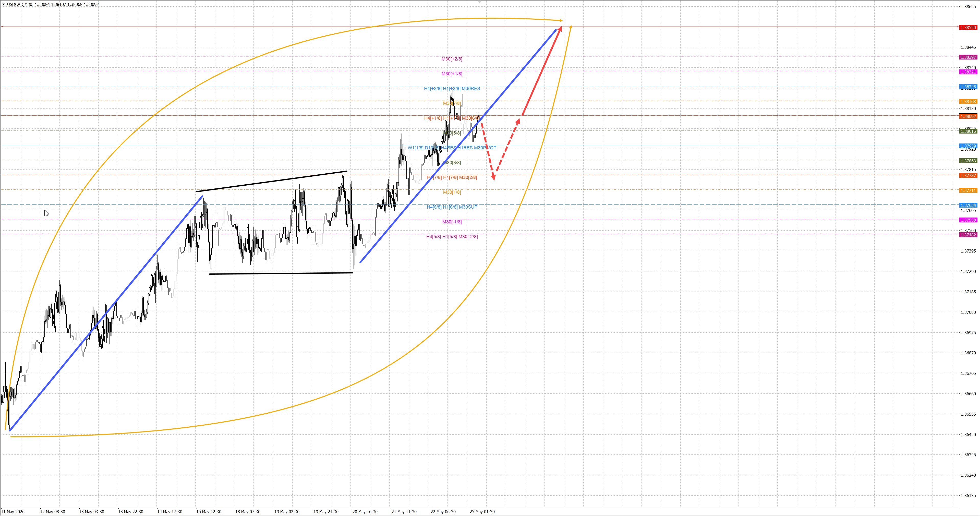Image resolution: width=980 pixels, height=516 pixels.
Task: Click the chart shift marker on the top edge
Action: coord(480,2)
